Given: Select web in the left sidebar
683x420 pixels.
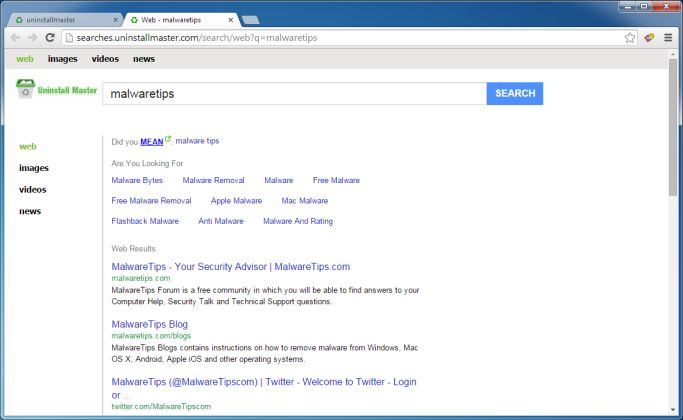Looking at the screenshot, I should coord(28,146).
